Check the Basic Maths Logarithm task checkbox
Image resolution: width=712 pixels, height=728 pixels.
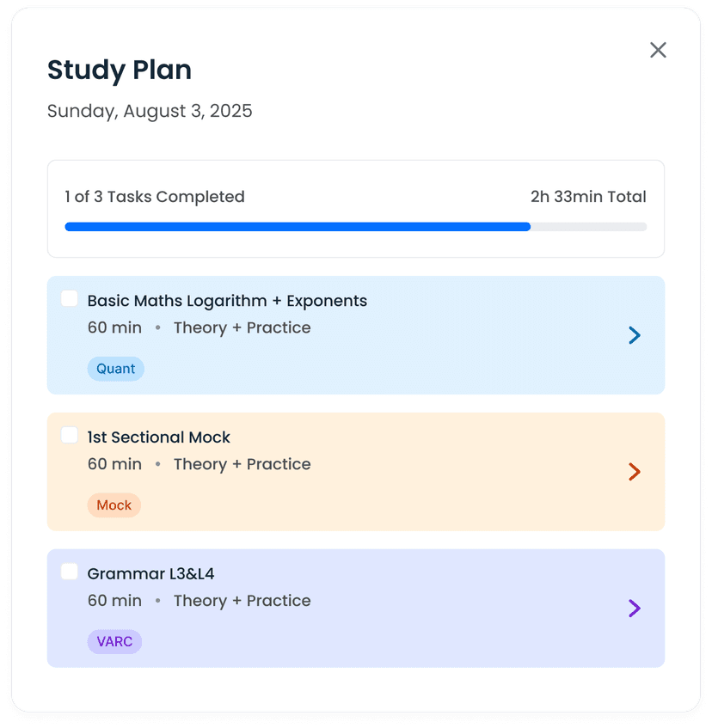pyautogui.click(x=70, y=299)
